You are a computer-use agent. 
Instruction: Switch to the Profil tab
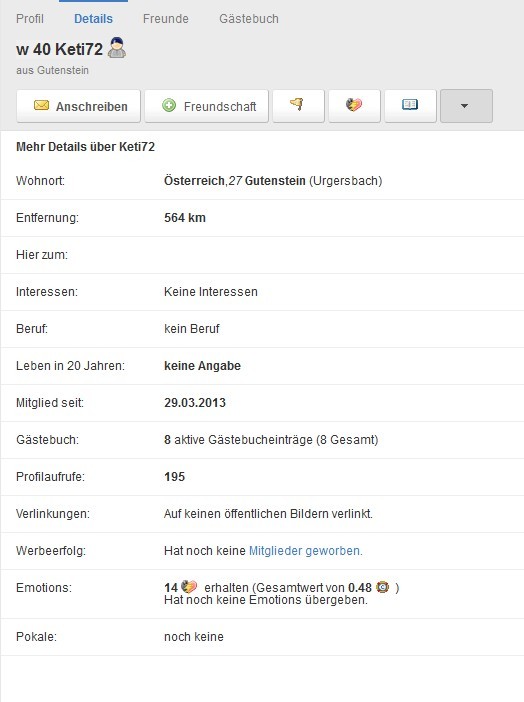pyautogui.click(x=30, y=19)
